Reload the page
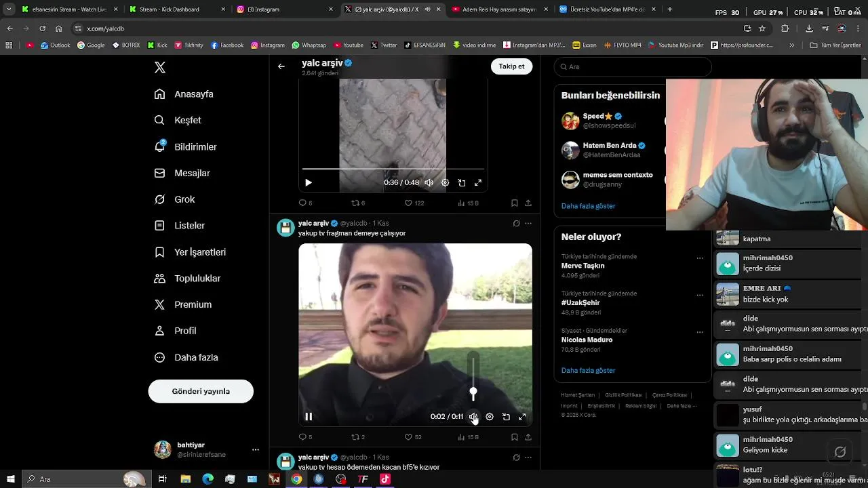This screenshot has width=868, height=488. click(42, 28)
